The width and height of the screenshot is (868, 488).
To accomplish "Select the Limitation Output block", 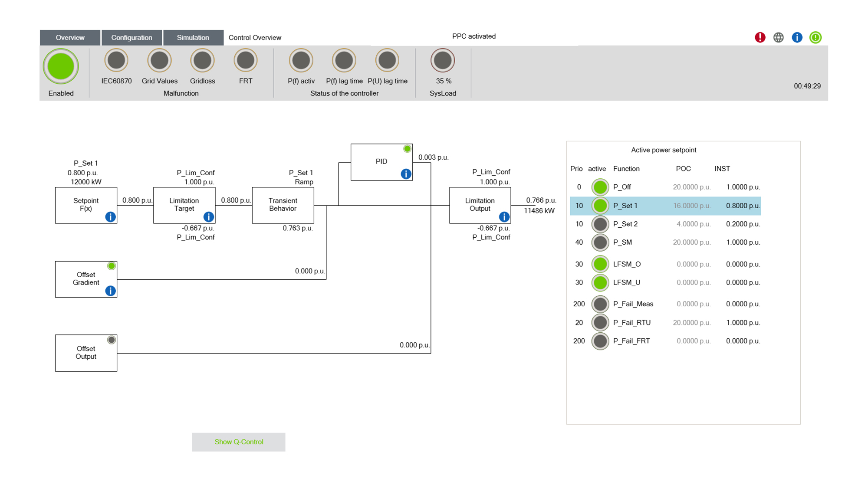I will click(480, 205).
